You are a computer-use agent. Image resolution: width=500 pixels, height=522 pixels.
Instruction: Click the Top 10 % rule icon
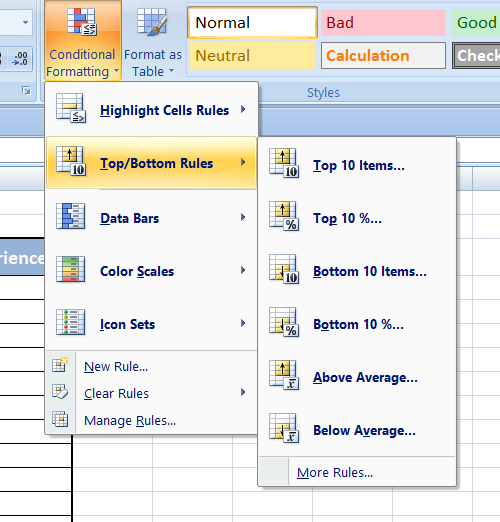(x=284, y=216)
